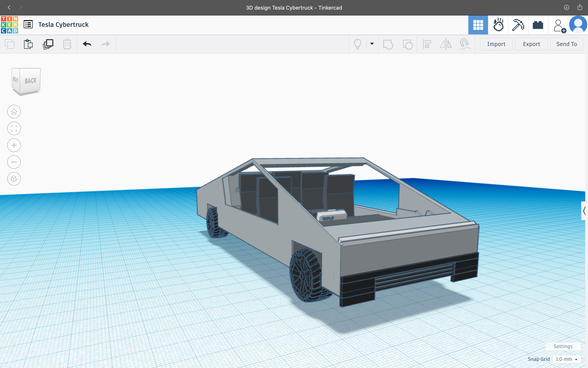
Task: Undo the last action
Action: (x=87, y=44)
